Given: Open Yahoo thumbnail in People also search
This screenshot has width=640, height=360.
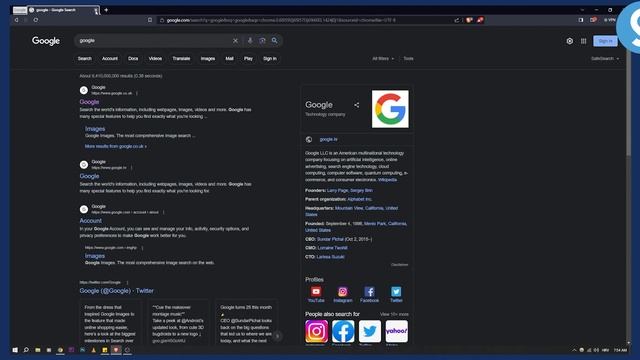Looking at the screenshot, I should tap(396, 331).
